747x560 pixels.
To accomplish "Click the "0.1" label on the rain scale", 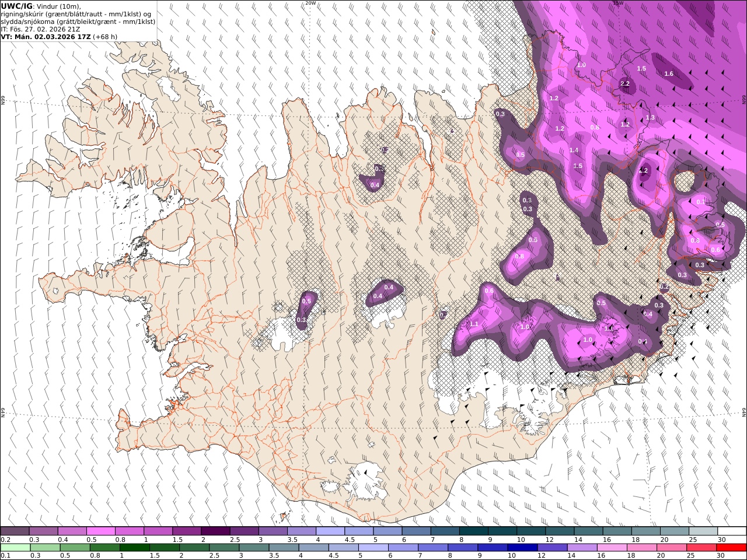I will 6,556.
